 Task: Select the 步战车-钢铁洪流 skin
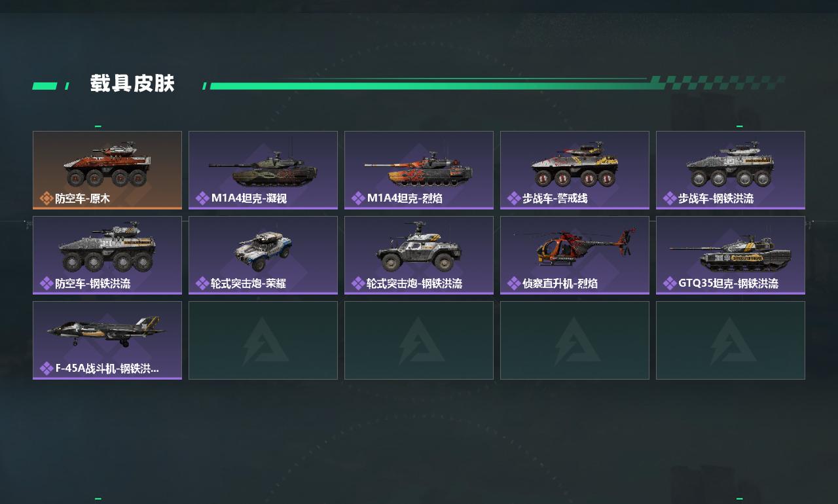point(731,170)
